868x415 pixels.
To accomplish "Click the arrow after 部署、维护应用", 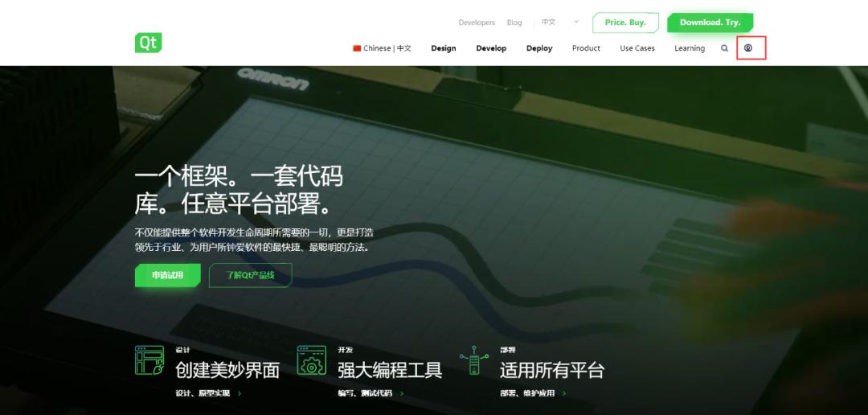I will [564, 393].
